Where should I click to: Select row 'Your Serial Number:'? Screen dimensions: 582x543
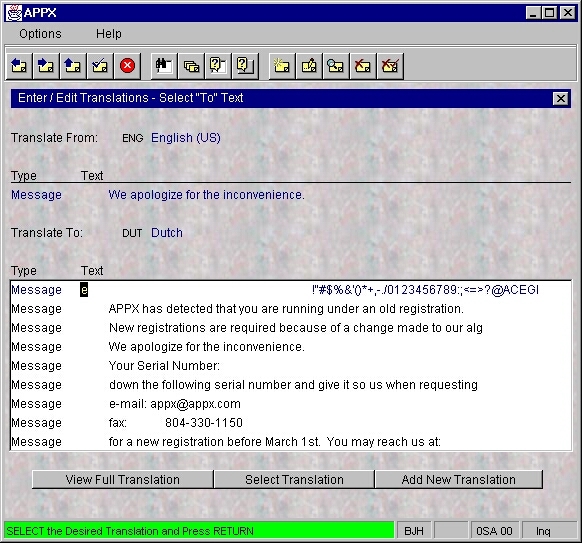(x=291, y=366)
